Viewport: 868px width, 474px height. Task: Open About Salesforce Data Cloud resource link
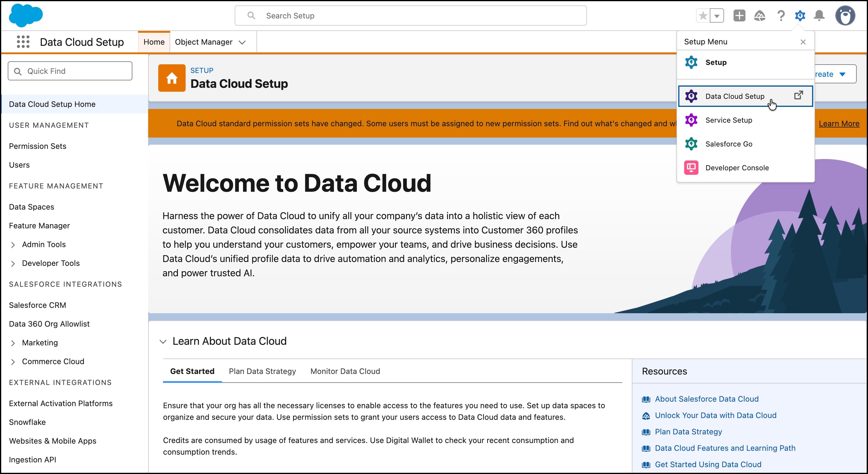pos(706,399)
